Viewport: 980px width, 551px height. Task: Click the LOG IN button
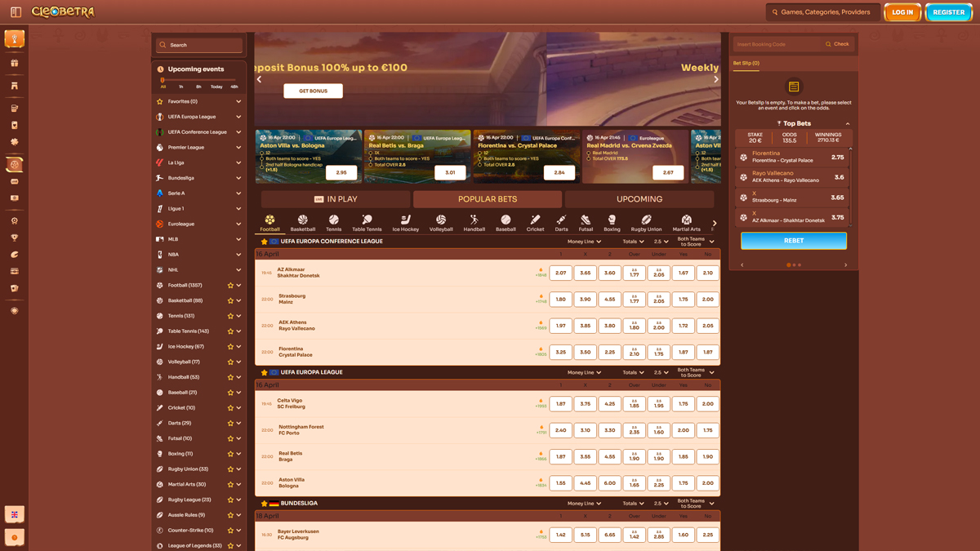point(902,12)
